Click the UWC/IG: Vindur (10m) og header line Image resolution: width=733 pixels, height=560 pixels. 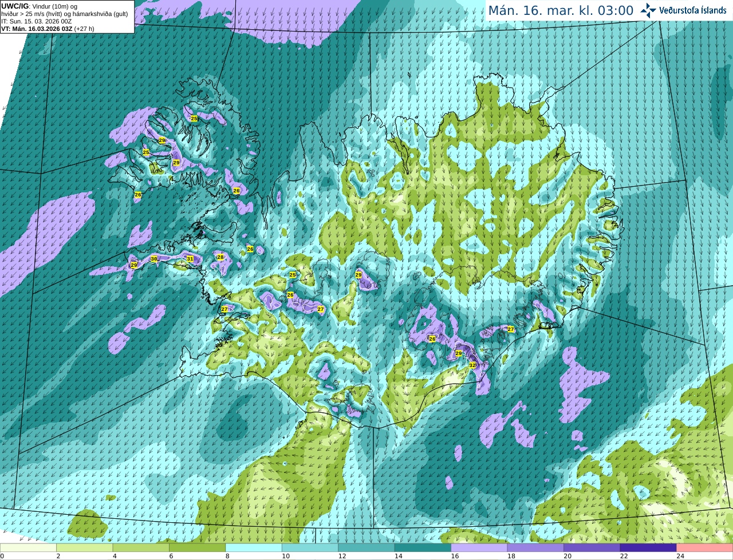[40, 6]
